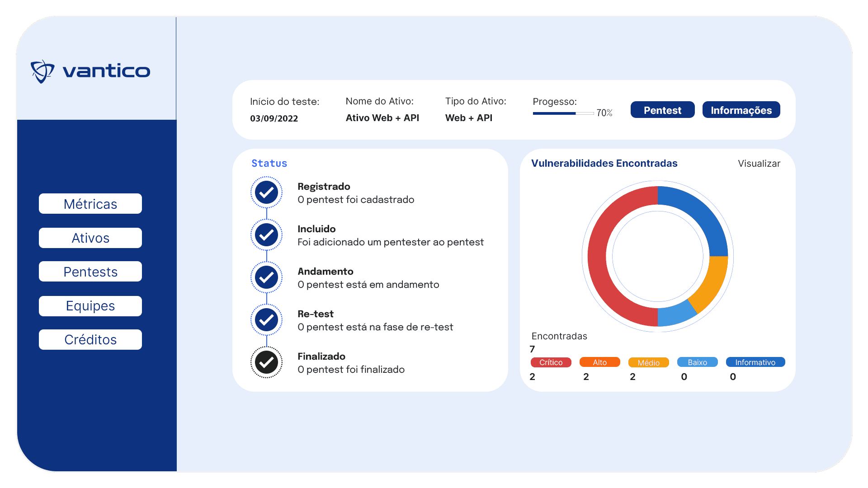Click the Vantico logo icon
Screen dimensions: 868x488
[x=42, y=70]
